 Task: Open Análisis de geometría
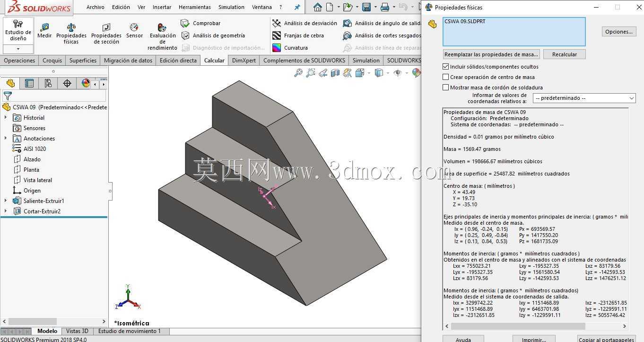(213, 35)
